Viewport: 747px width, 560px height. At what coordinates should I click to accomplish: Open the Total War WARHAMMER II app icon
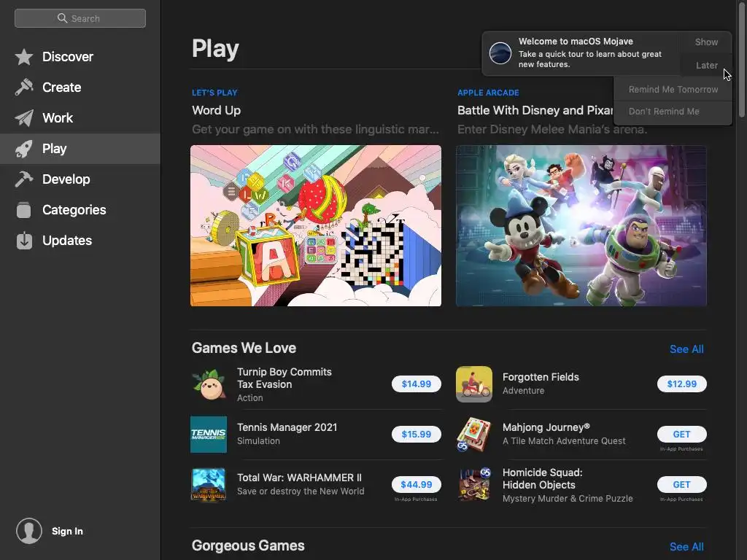click(209, 485)
